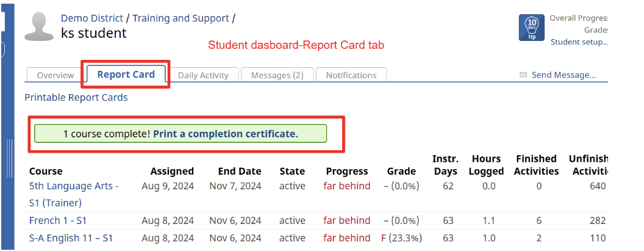This screenshot has height=251, width=644.
Task: Open the 10 sec tip lightbulb icon
Action: coord(531,27)
